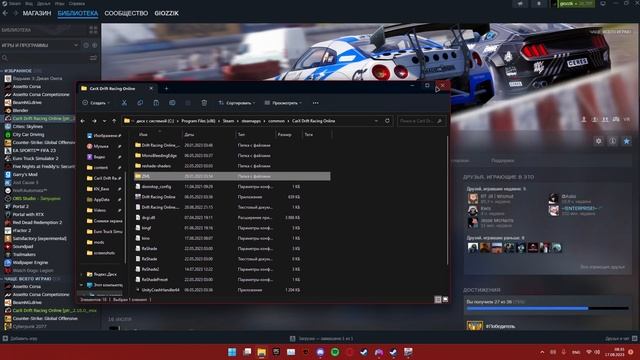Toggle Steam library grid view icon
Screen dimensions: 640x360
[93, 30]
